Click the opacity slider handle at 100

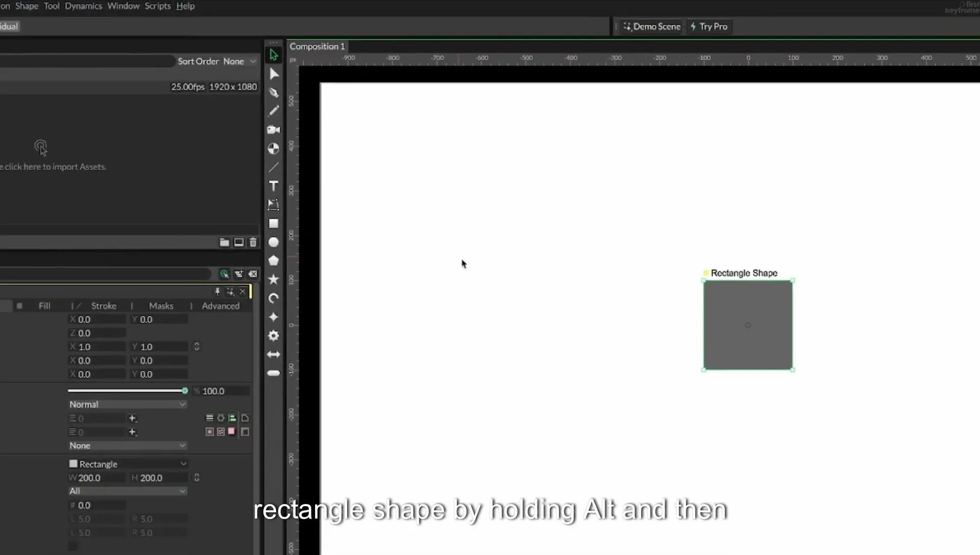(185, 391)
